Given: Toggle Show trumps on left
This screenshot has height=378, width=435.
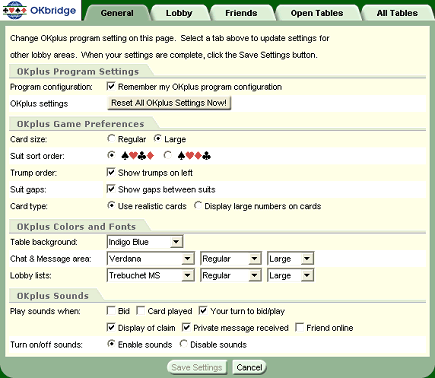Looking at the screenshot, I should [111, 172].
